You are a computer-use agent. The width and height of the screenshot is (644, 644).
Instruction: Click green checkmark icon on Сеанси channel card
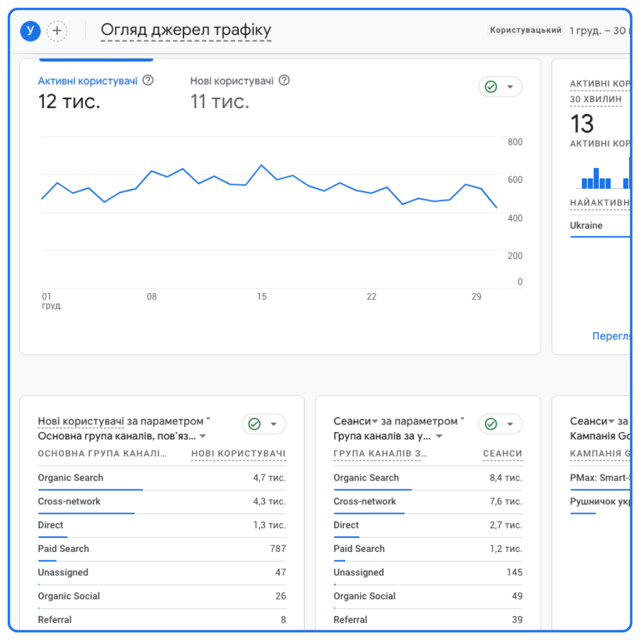491,424
